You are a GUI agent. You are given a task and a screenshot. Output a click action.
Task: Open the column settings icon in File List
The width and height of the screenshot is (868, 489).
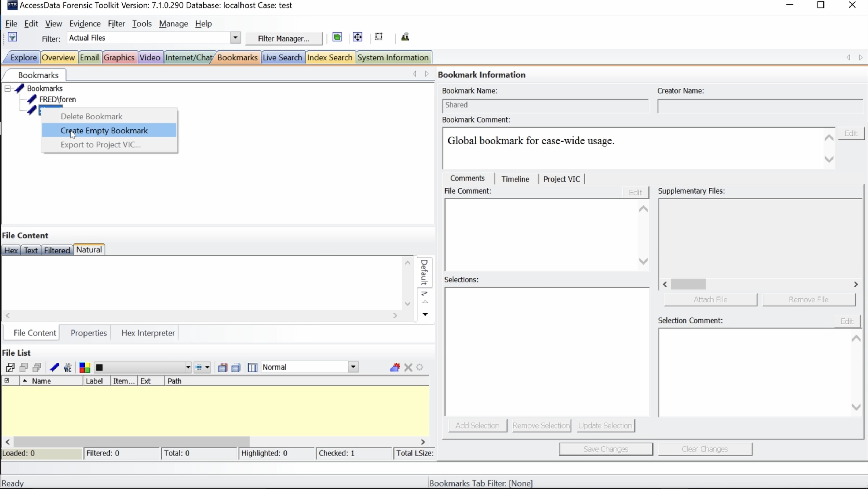(252, 367)
